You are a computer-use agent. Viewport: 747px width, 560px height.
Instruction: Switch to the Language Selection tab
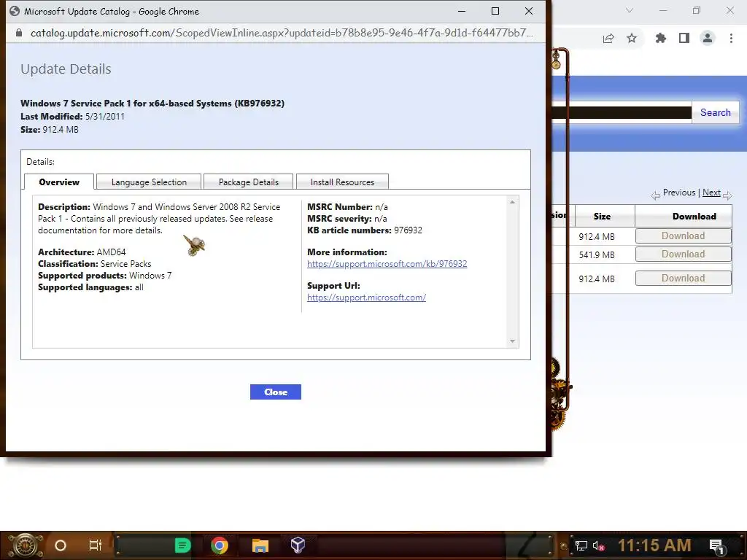pos(149,182)
